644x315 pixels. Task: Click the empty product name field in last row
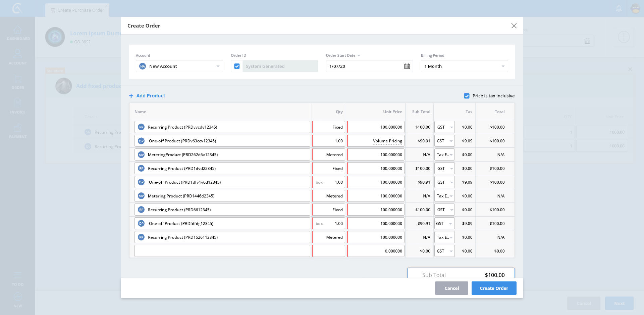click(222, 251)
